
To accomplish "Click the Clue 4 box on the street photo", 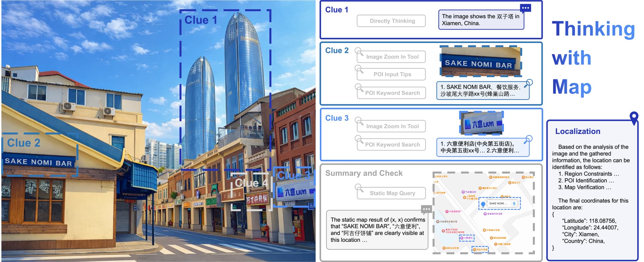I will [x=251, y=191].
